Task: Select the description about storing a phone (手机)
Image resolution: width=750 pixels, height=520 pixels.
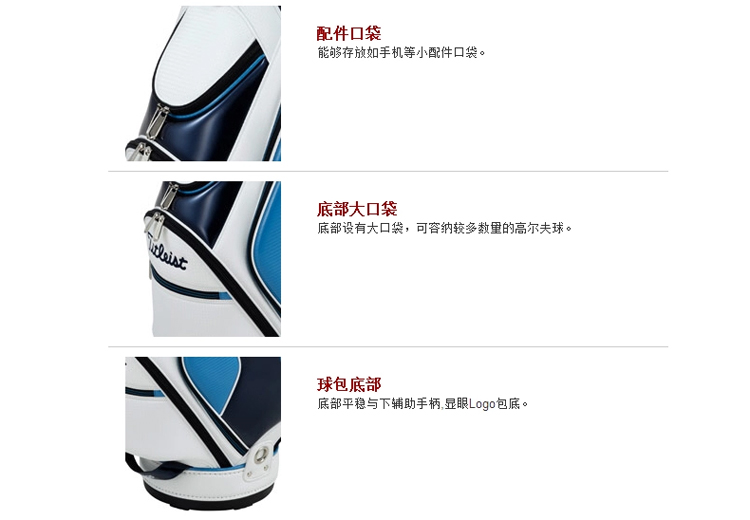Action: pyautogui.click(x=401, y=53)
